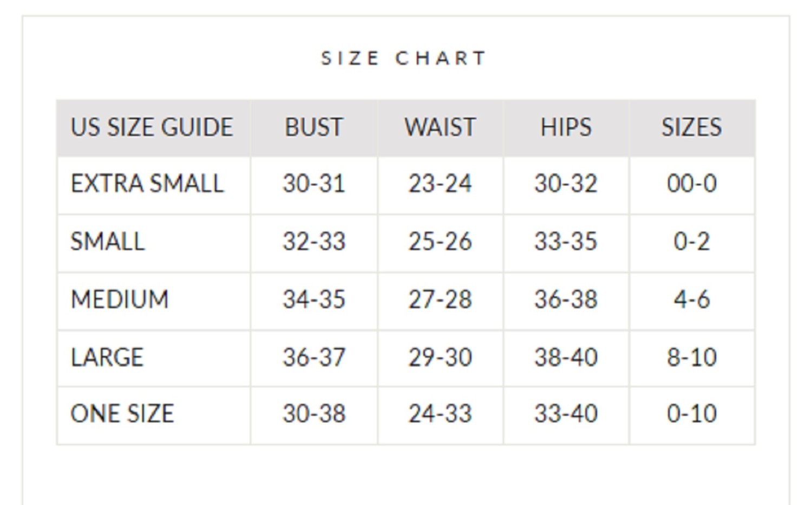
Task: Click the Extra Small bust value 30-31
Action: pos(314,184)
